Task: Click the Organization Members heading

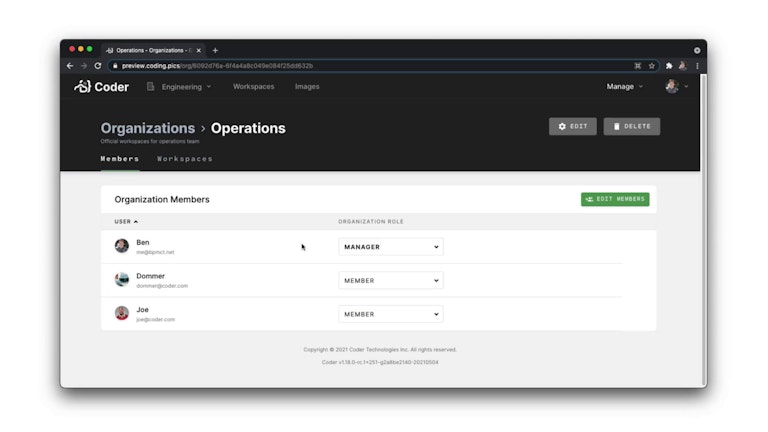Action: (162, 199)
